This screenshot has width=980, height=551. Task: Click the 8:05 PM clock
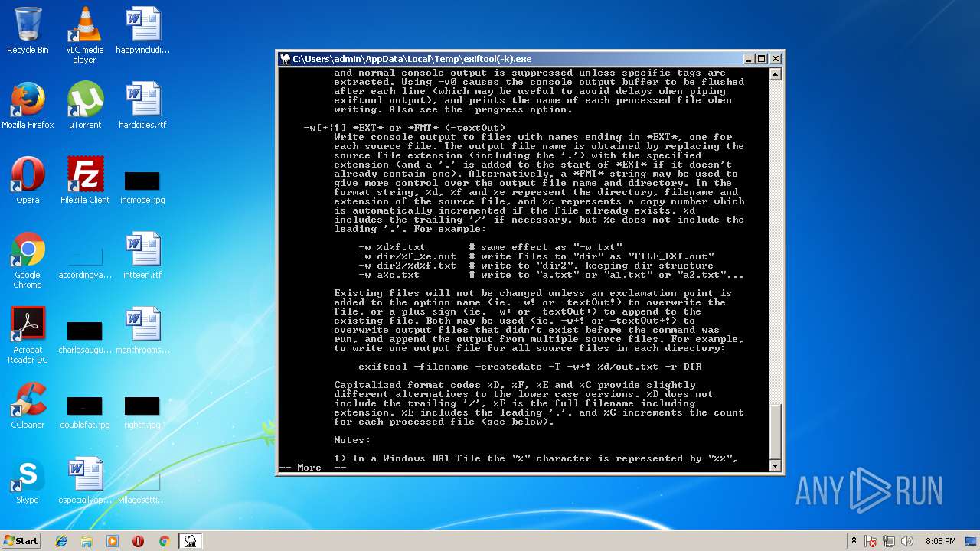(x=940, y=541)
